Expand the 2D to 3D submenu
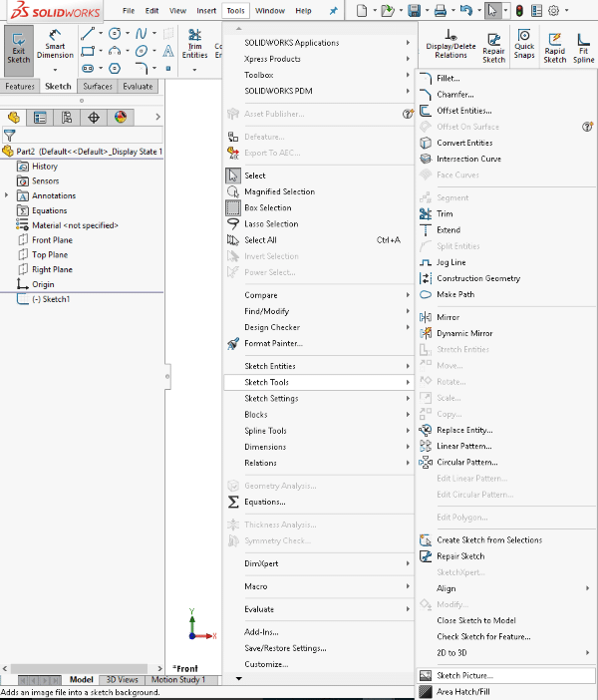The height and width of the screenshot is (700, 598). pyautogui.click(x=507, y=653)
